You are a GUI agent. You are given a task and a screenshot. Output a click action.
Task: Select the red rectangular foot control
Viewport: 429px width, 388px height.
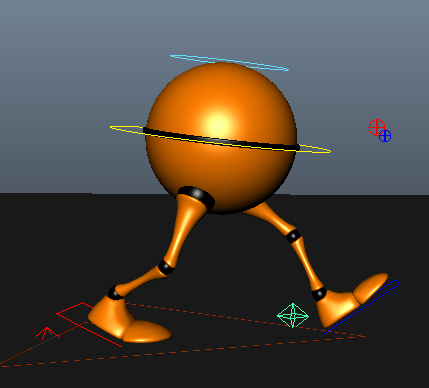[x=89, y=324]
